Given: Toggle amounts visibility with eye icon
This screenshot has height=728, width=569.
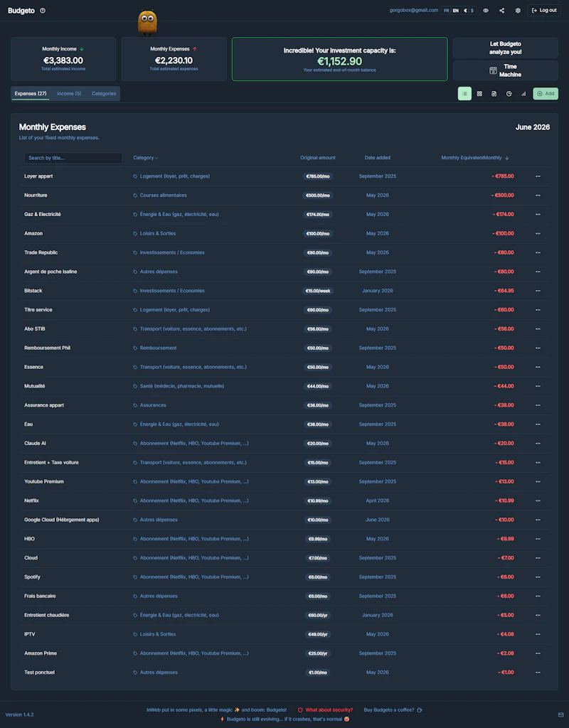Looking at the screenshot, I should coord(485,11).
